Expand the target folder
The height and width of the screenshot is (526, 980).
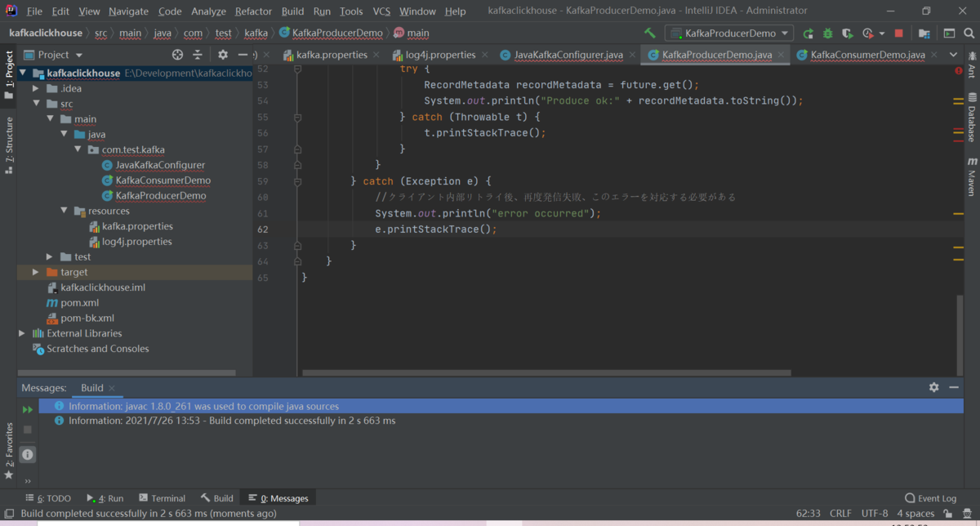click(36, 272)
